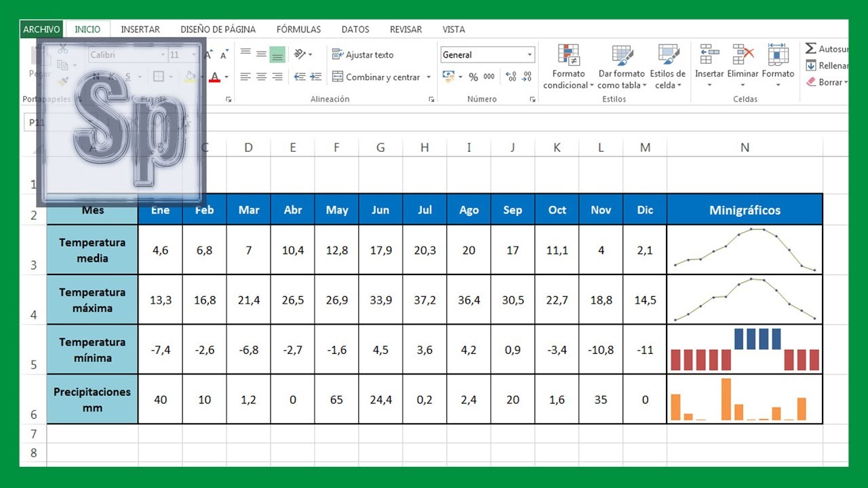
Task: Select the Temperatura media label cell
Action: click(92, 250)
